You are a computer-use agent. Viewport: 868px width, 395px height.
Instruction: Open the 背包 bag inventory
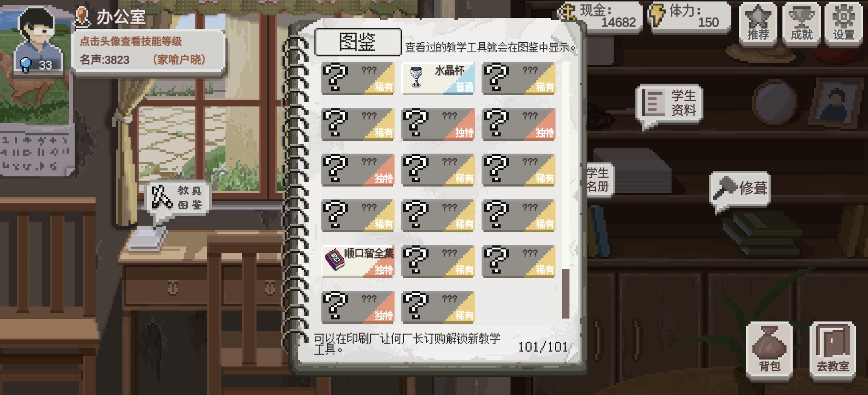click(x=769, y=350)
